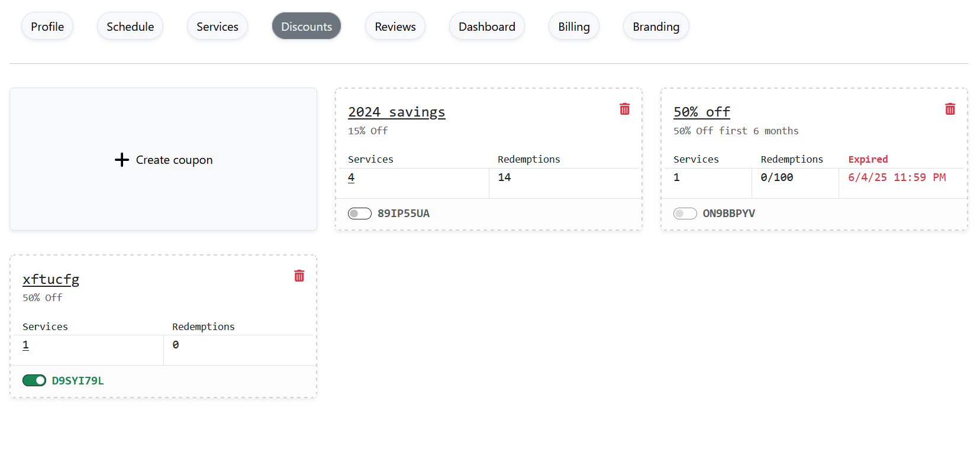Toggle the ON9BBPYV coupon switch
980x459 pixels.
[x=685, y=214]
